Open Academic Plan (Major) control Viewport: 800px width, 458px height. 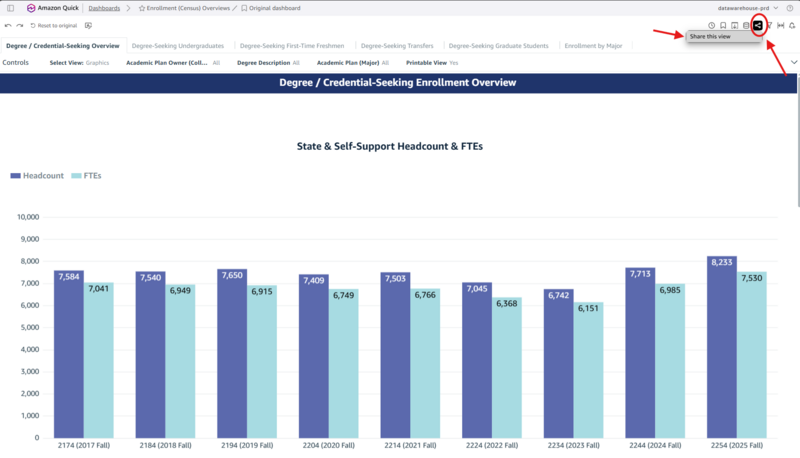(353, 63)
